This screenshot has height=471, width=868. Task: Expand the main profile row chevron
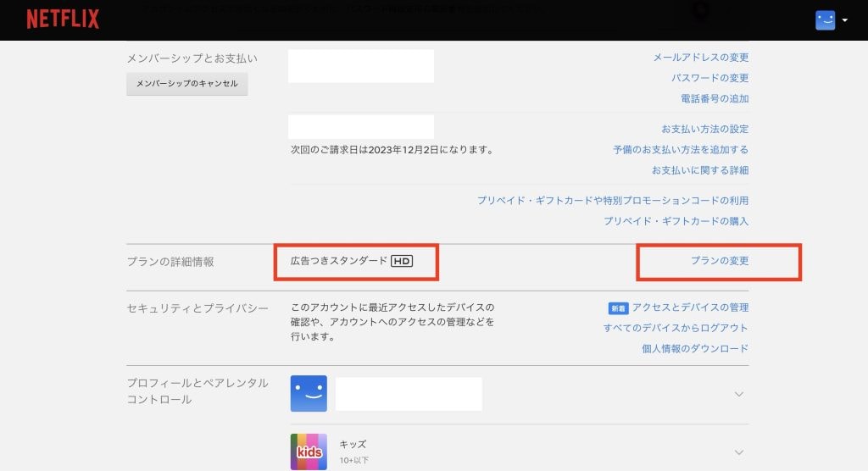pos(738,394)
